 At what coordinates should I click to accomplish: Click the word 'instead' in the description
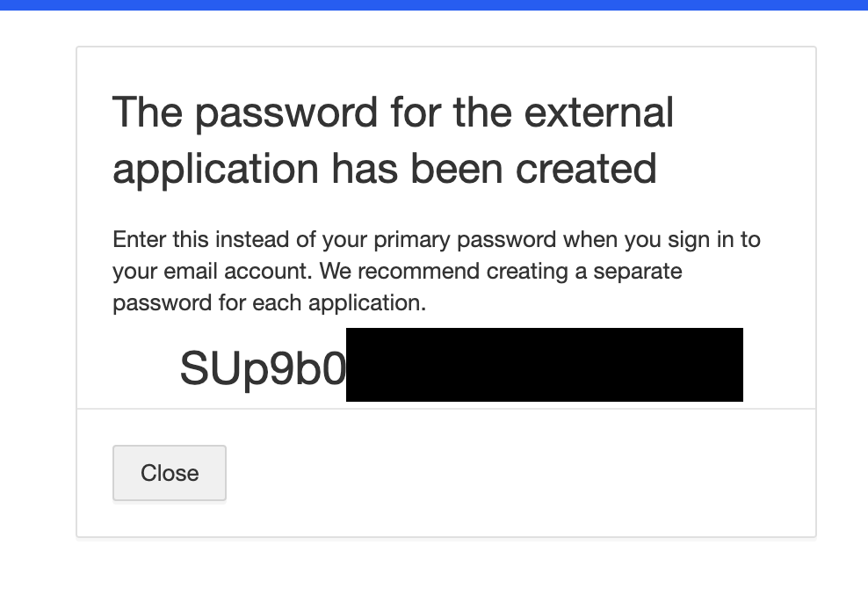tap(252, 239)
